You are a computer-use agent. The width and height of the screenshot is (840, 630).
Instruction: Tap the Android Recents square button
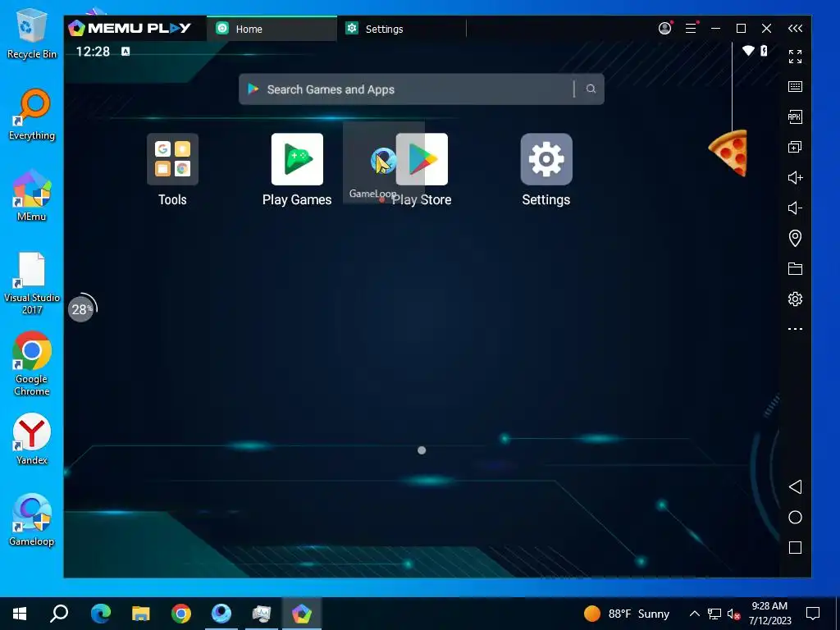pos(795,547)
